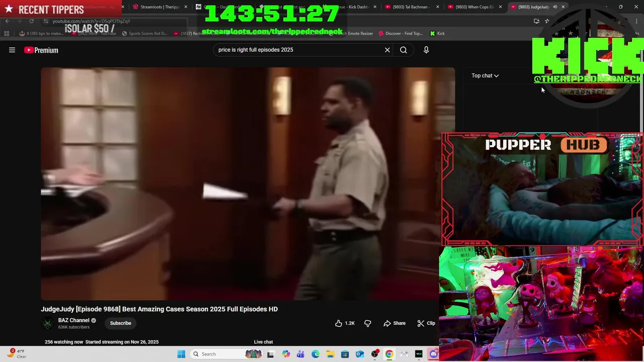Switch to Chrome on the taskbar
The height and width of the screenshot is (362, 644).
389,354
